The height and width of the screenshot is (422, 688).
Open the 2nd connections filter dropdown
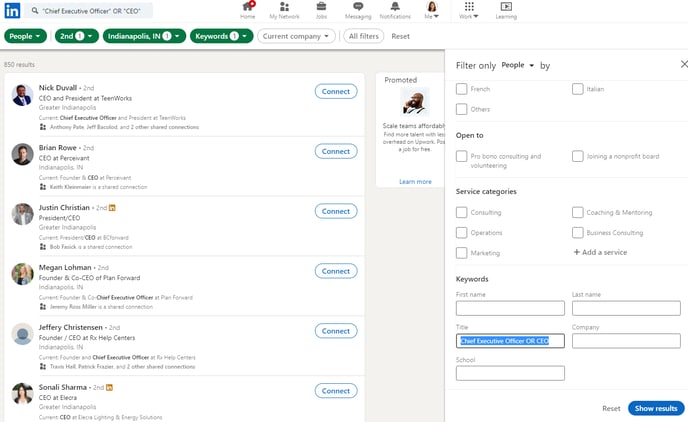pyautogui.click(x=77, y=36)
